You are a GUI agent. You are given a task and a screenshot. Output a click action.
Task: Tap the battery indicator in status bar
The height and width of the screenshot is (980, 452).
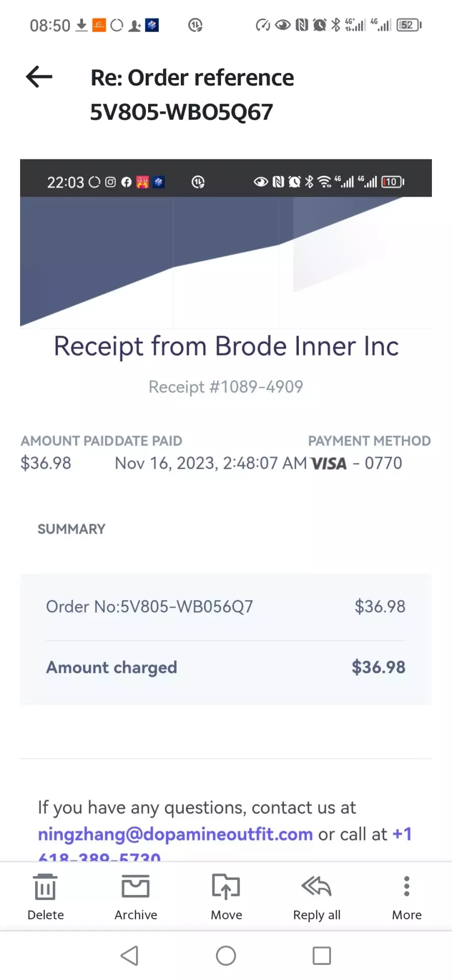pos(409,25)
